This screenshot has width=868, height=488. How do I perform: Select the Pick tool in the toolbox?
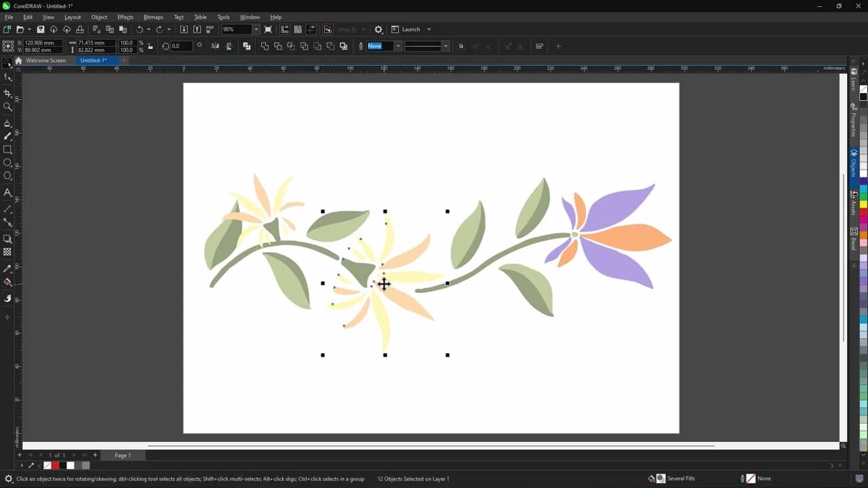point(7,63)
